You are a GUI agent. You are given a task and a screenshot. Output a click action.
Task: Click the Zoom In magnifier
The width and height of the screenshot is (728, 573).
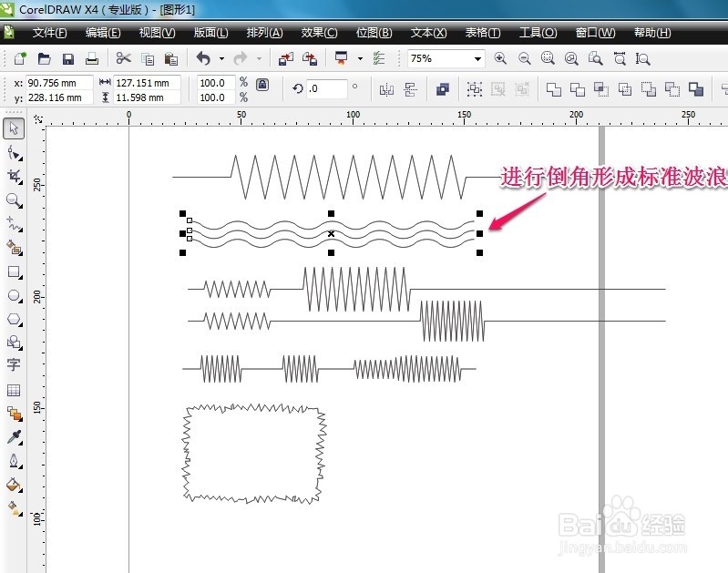click(500, 58)
